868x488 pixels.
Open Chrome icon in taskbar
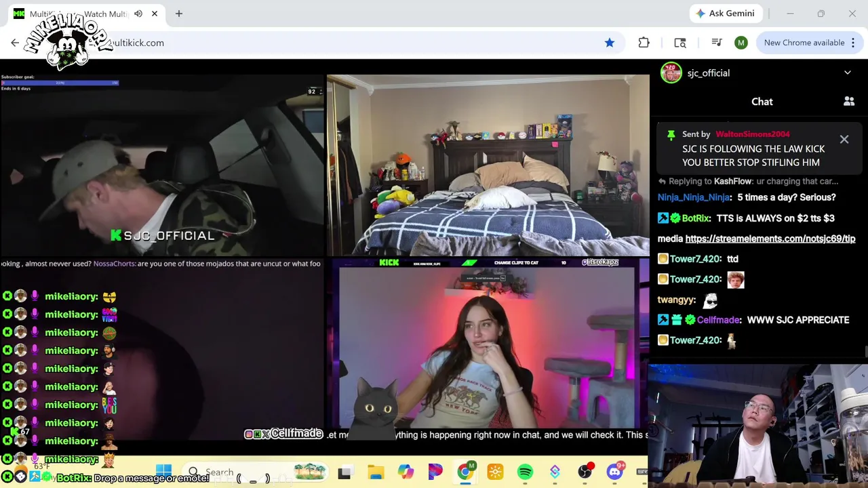point(465,472)
